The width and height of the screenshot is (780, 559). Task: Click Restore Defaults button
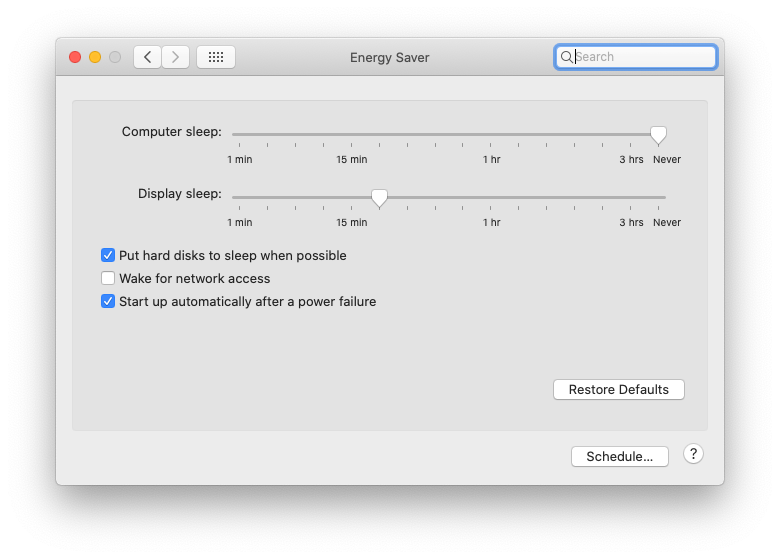coord(618,389)
